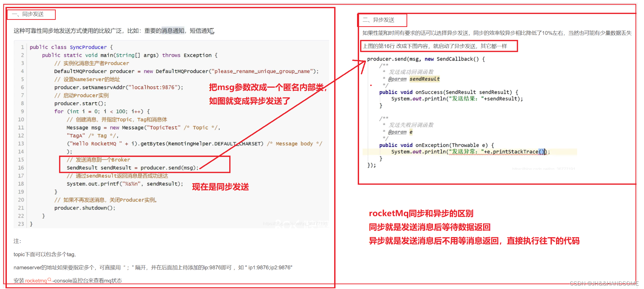Click the comment "// 实例化消息生产者Producer"
Screen dimensions: 644x289
[92, 63]
